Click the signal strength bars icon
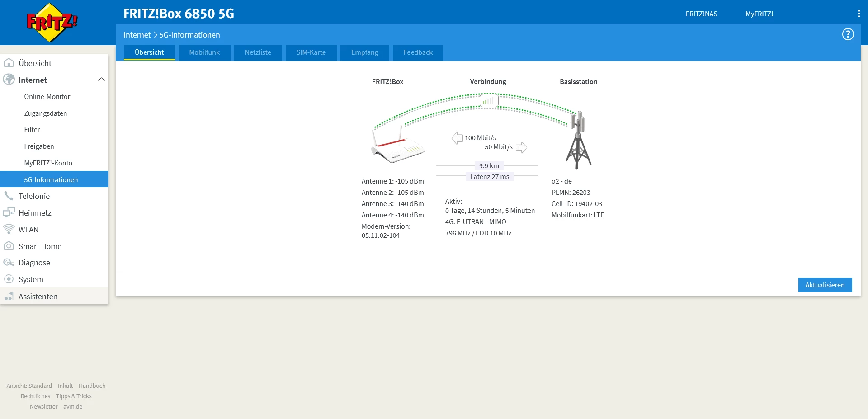This screenshot has width=868, height=419. coord(489,100)
